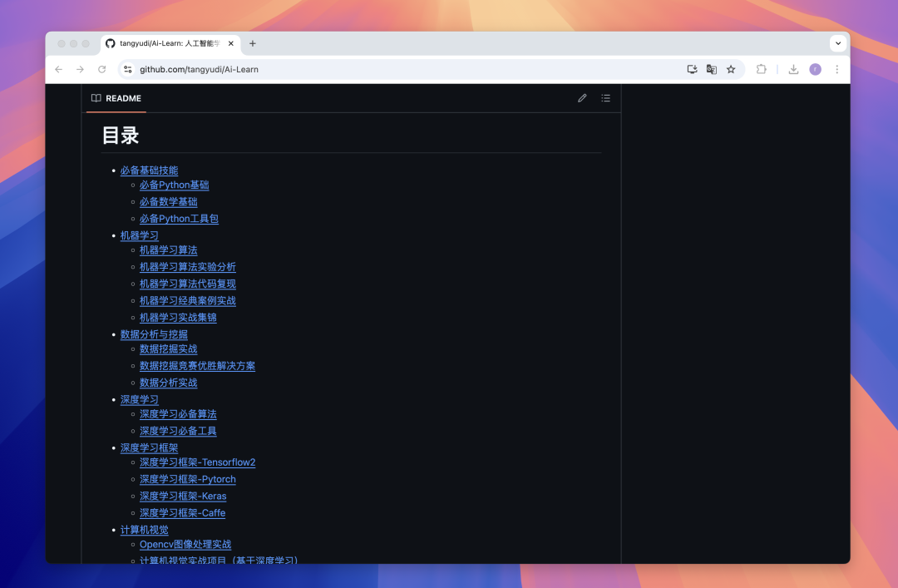Click the 目录 heading
This screenshot has height=588, width=898.
pos(121,136)
